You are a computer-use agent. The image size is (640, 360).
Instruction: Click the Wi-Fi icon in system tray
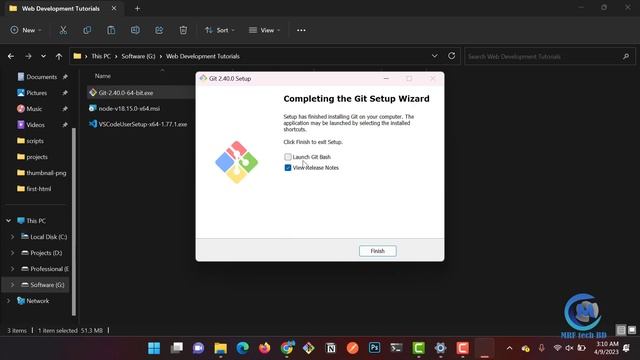[557, 348]
